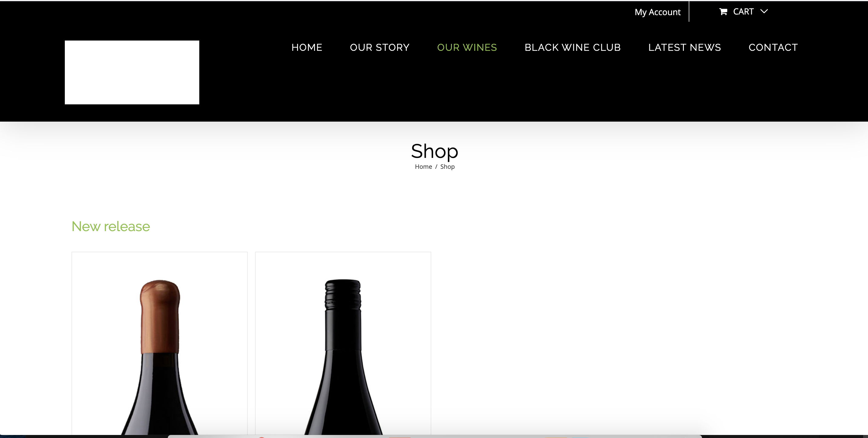The width and height of the screenshot is (868, 438).
Task: Open the copper-capped wine bottle product
Action: pyautogui.click(x=159, y=343)
